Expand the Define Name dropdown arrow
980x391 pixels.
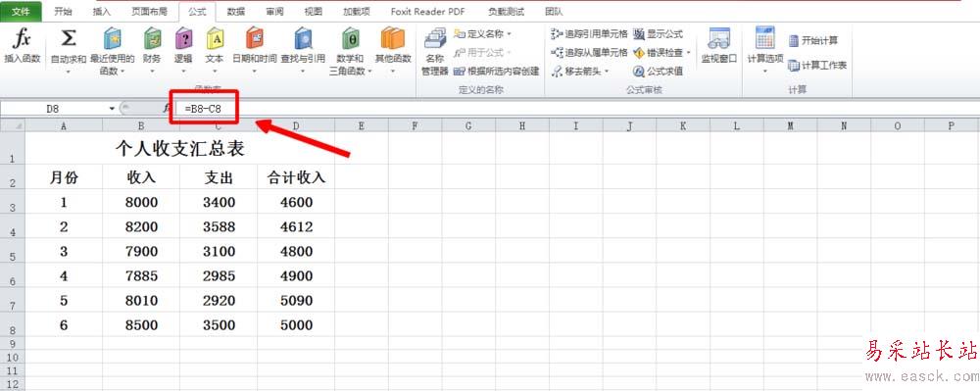click(x=509, y=33)
